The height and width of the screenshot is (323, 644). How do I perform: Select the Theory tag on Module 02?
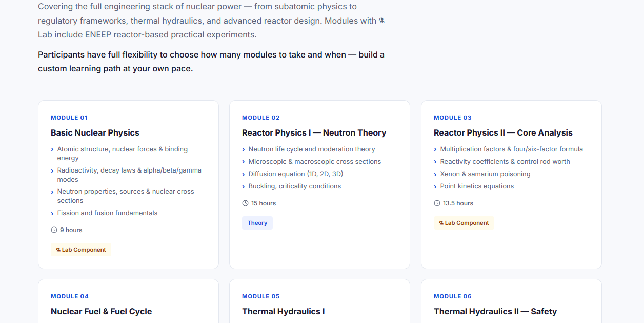257,223
